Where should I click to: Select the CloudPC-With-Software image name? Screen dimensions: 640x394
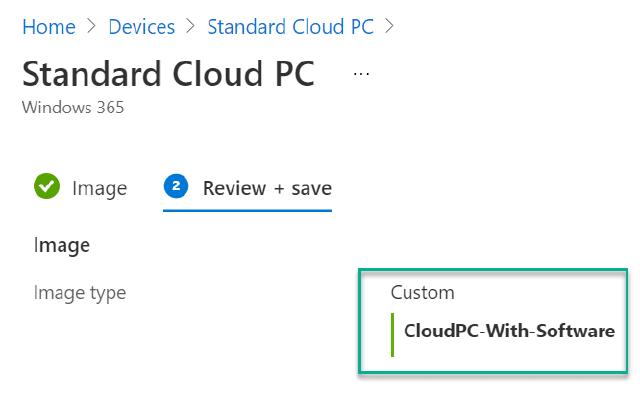coord(509,331)
